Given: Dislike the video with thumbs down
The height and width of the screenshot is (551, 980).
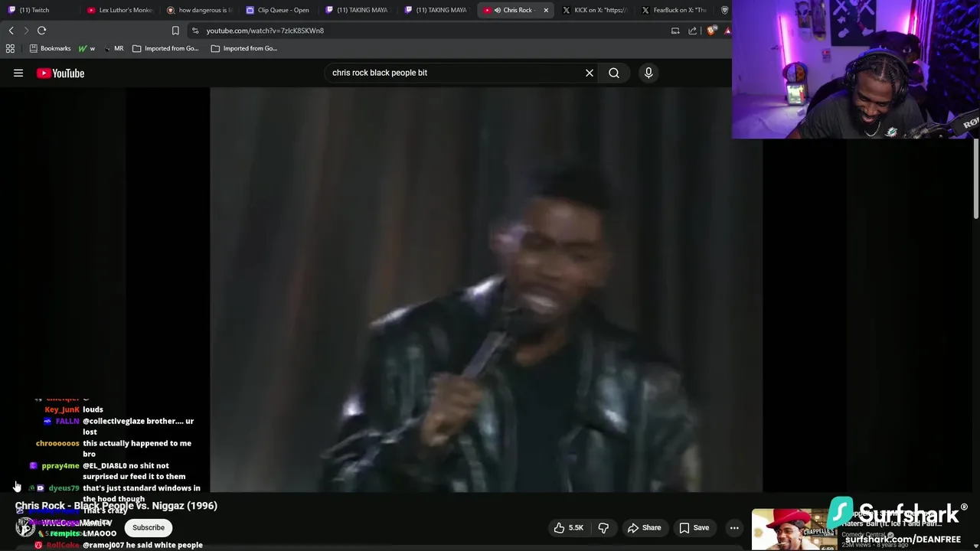Looking at the screenshot, I should (x=603, y=527).
